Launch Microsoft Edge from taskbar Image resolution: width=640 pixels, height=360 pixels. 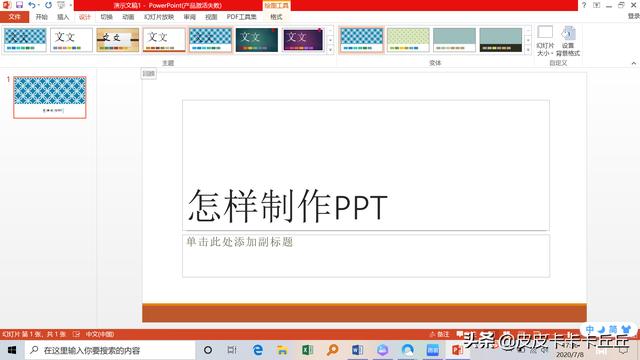pos(258,350)
